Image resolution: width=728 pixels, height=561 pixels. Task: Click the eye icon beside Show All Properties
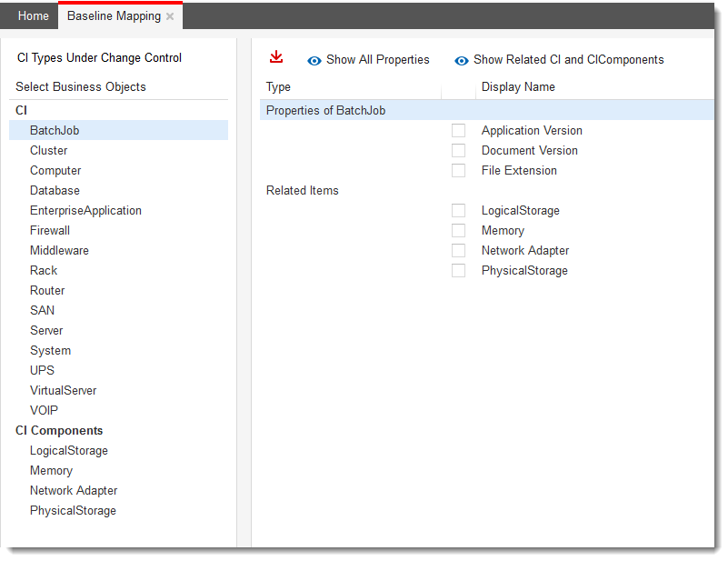click(314, 60)
